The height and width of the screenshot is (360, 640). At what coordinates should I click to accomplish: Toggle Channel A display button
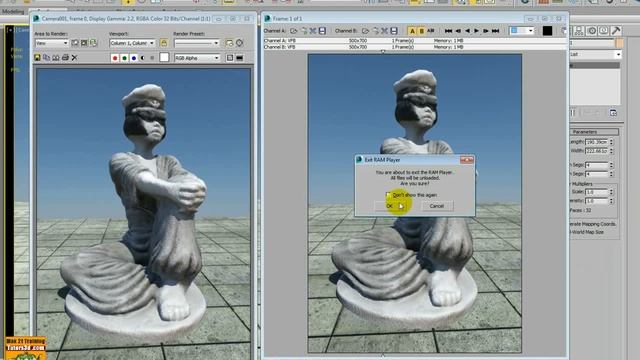coord(412,31)
